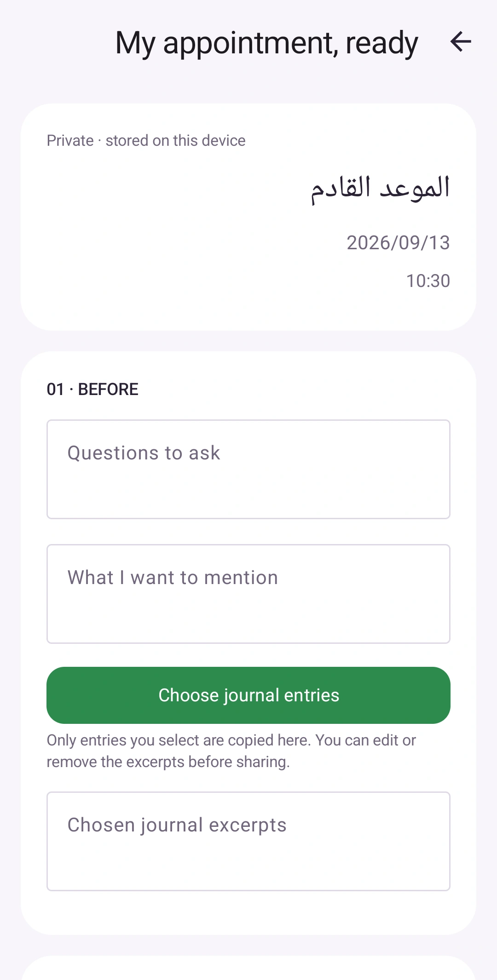
Task: Tap the stored on this device text
Action: [x=175, y=141]
